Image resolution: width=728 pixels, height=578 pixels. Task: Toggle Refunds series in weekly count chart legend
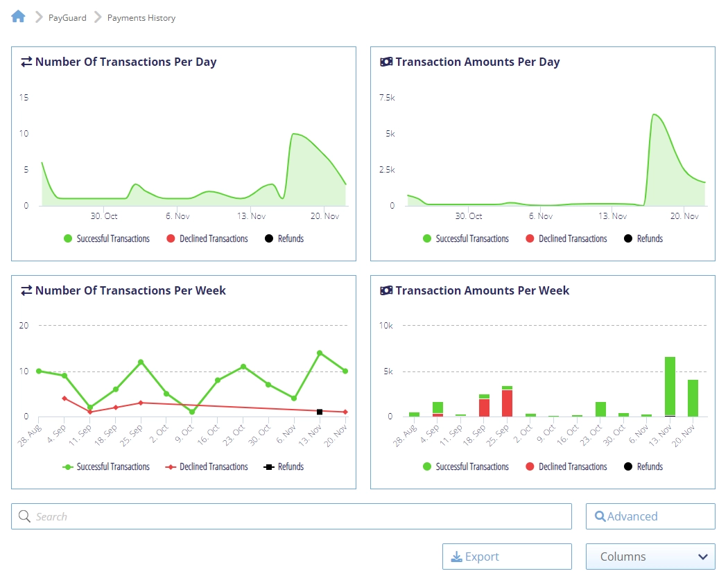(284, 466)
